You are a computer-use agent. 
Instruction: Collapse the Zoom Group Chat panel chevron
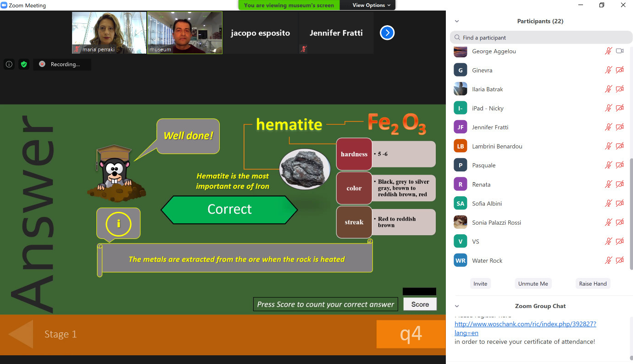click(x=456, y=306)
